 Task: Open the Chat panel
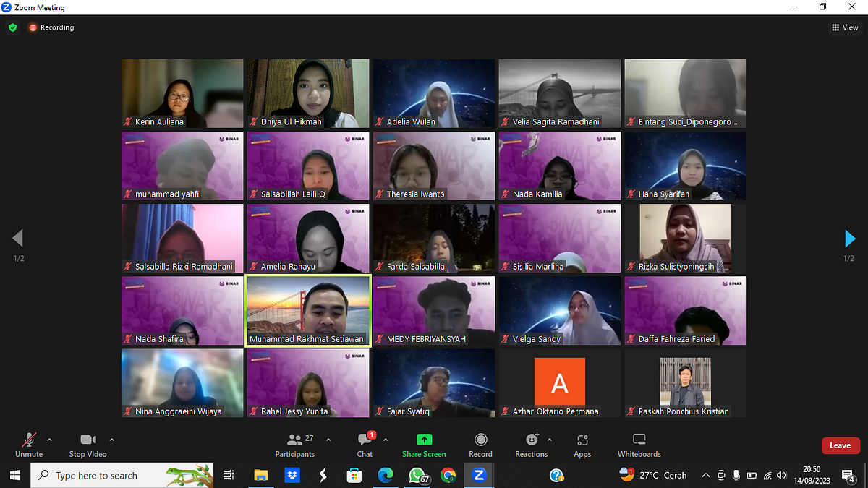click(x=365, y=445)
